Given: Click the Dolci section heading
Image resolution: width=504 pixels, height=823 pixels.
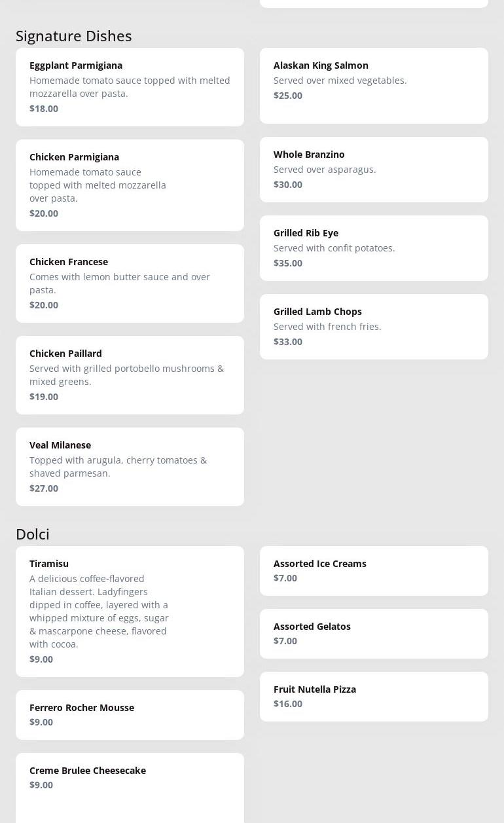Looking at the screenshot, I should point(33,534).
